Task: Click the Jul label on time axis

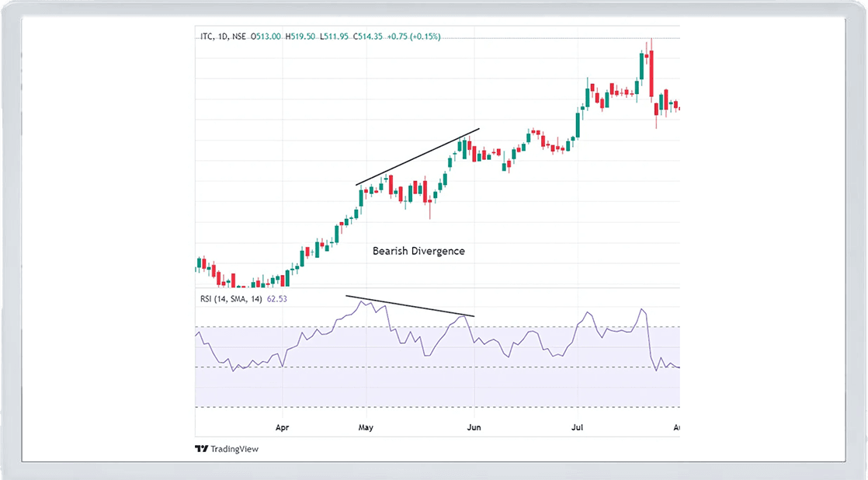Action: pos(577,427)
